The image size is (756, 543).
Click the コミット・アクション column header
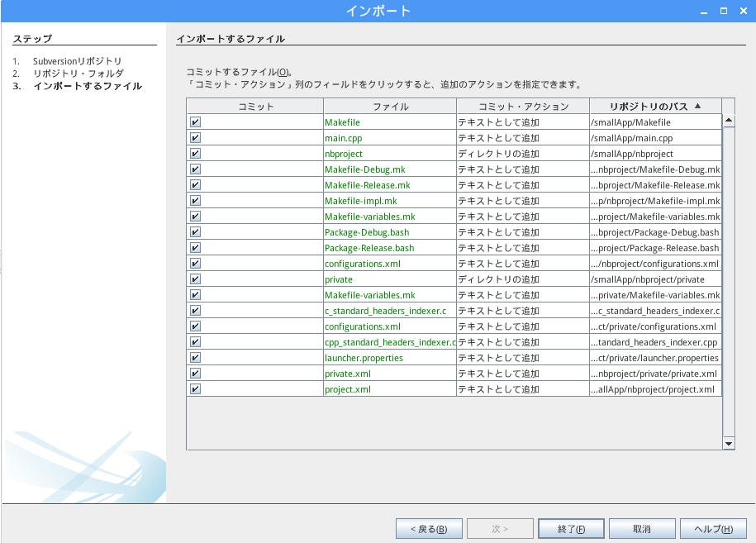(x=522, y=107)
